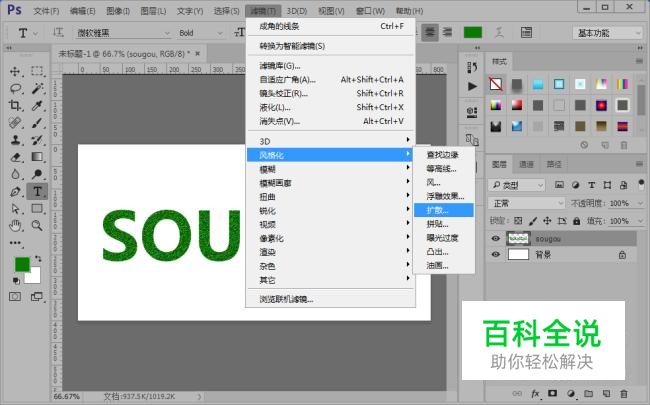
Task: Select the Lasso tool
Action: click(16, 88)
